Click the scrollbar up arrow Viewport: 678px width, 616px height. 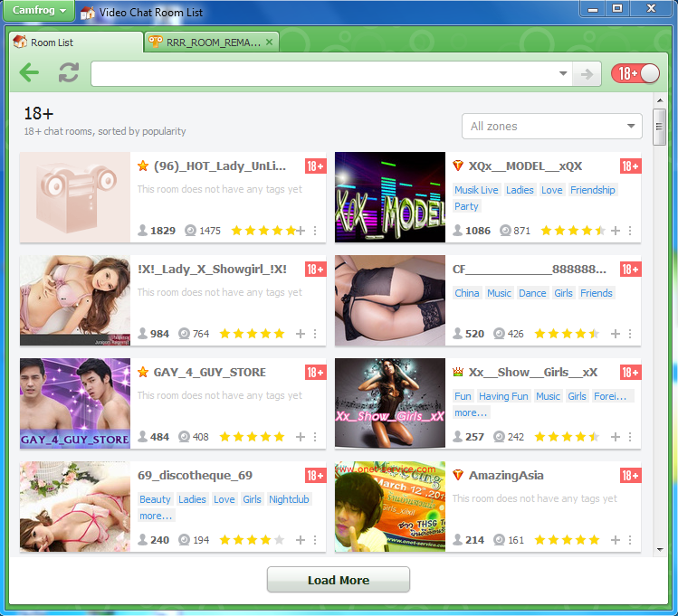(660, 100)
